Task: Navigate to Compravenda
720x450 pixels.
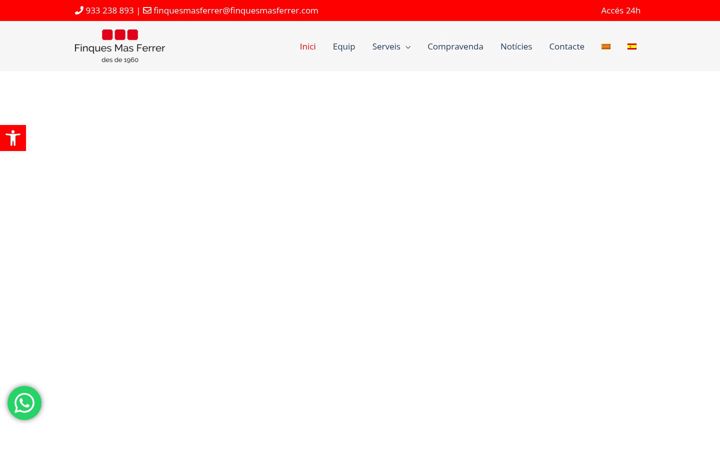Action: click(455, 46)
